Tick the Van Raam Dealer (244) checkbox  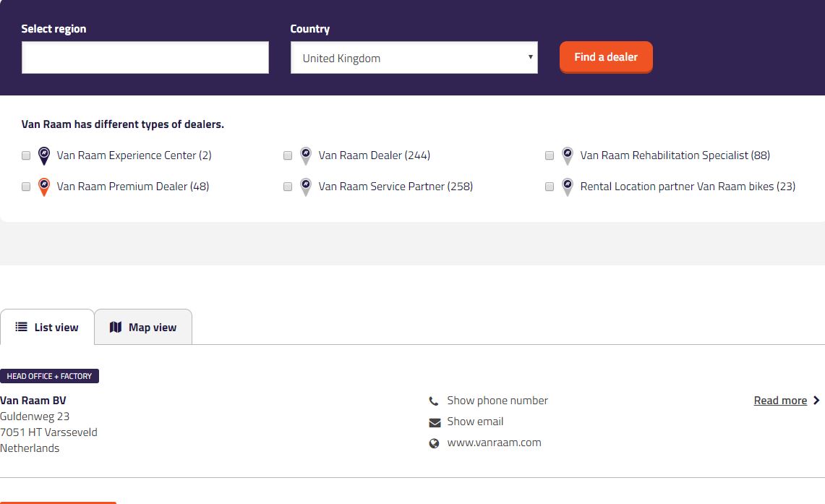(x=288, y=155)
